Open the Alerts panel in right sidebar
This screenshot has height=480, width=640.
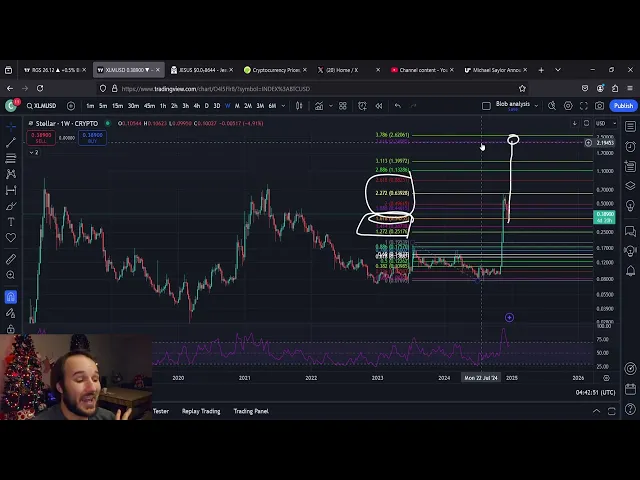pyautogui.click(x=631, y=147)
